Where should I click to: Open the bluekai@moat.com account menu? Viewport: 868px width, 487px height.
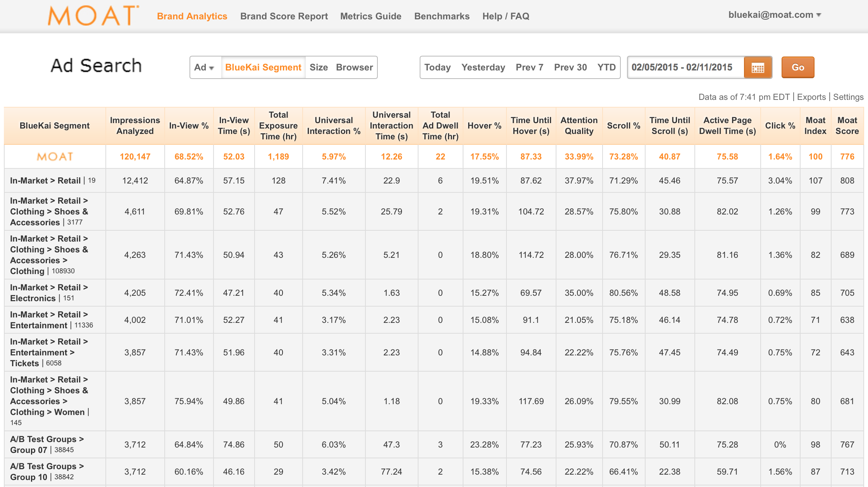pyautogui.click(x=774, y=15)
